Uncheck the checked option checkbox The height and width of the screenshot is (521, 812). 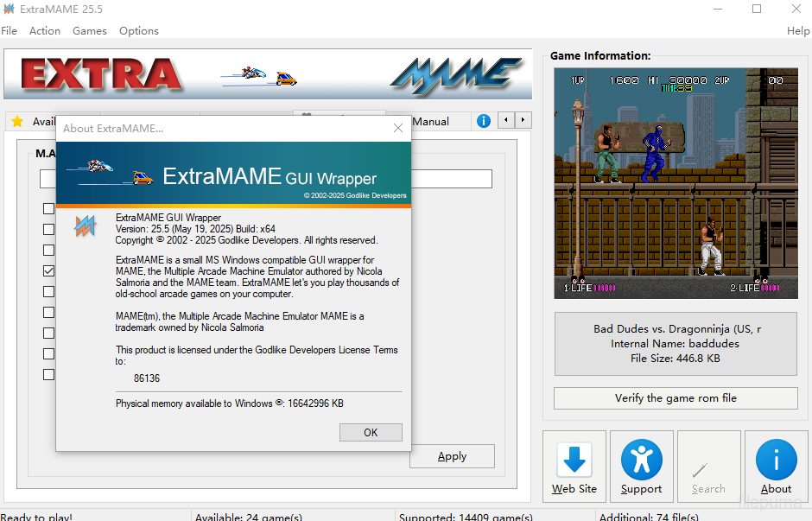pyautogui.click(x=48, y=270)
